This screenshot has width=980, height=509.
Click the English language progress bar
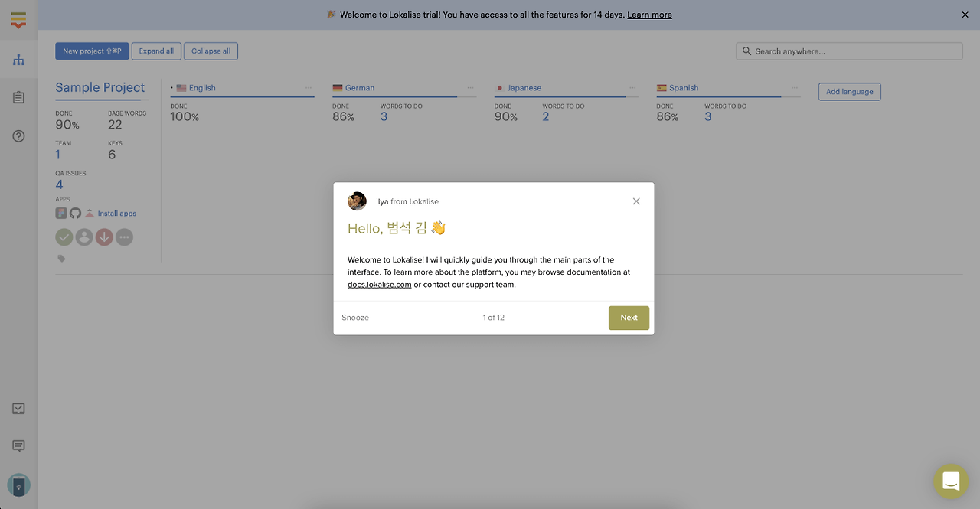242,96
